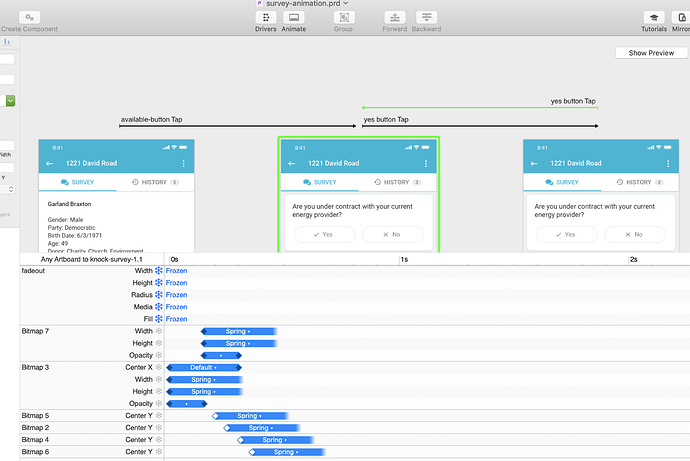Open the Animate panel
This screenshot has width=690, height=461.
[294, 18]
